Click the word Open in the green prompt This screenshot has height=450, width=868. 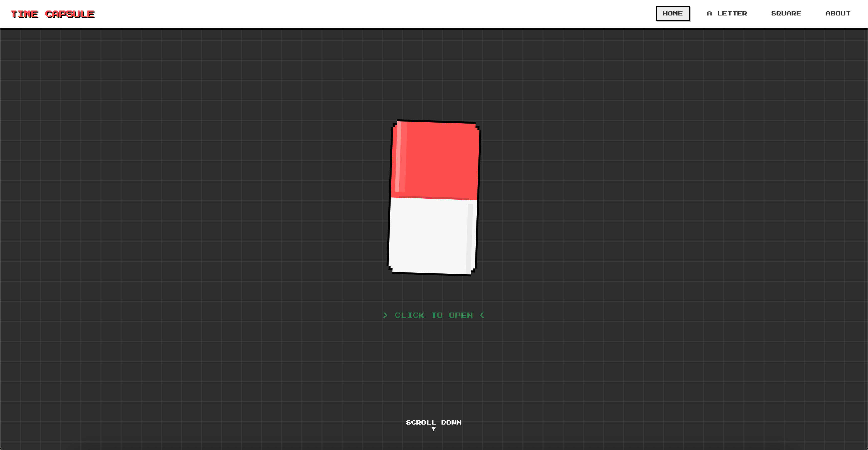coord(460,315)
